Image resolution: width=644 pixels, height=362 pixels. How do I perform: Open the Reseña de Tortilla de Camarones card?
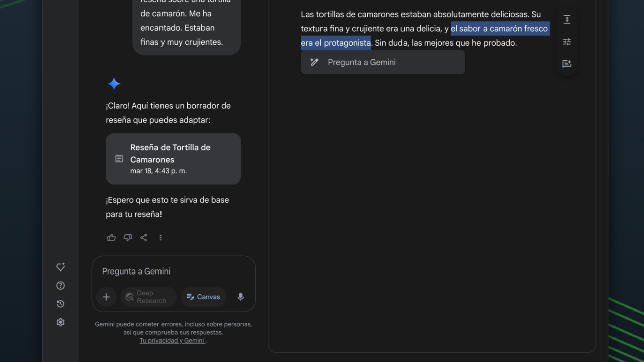click(174, 159)
